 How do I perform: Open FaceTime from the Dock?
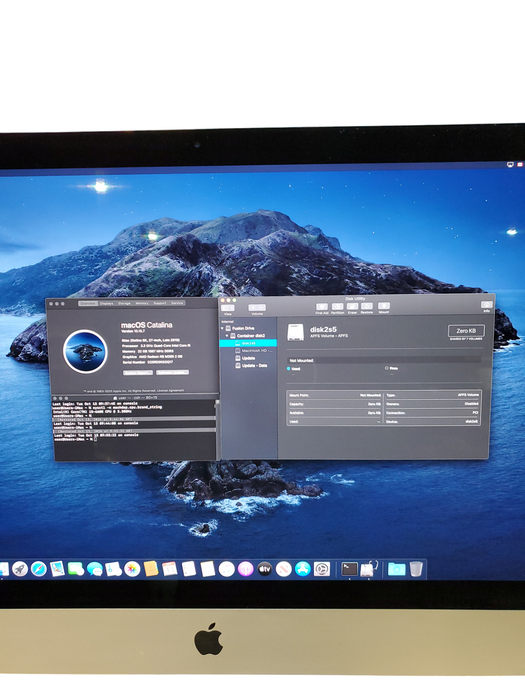point(76,569)
